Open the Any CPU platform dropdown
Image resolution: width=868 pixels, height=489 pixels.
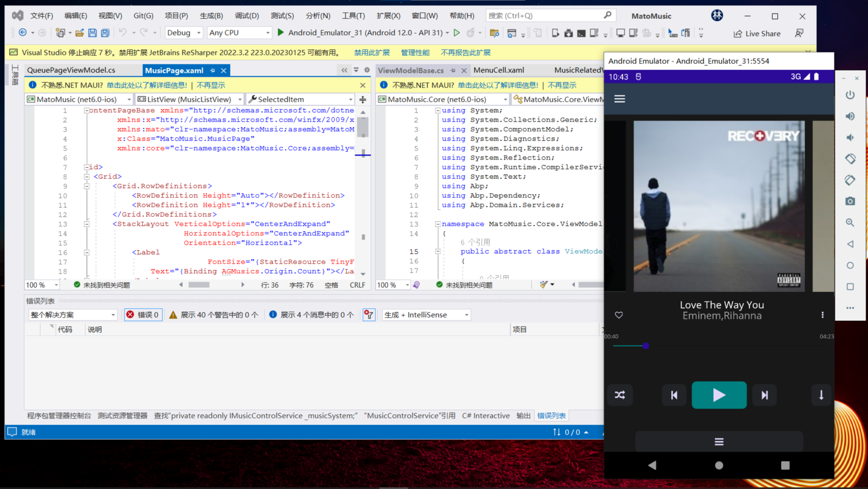[239, 33]
